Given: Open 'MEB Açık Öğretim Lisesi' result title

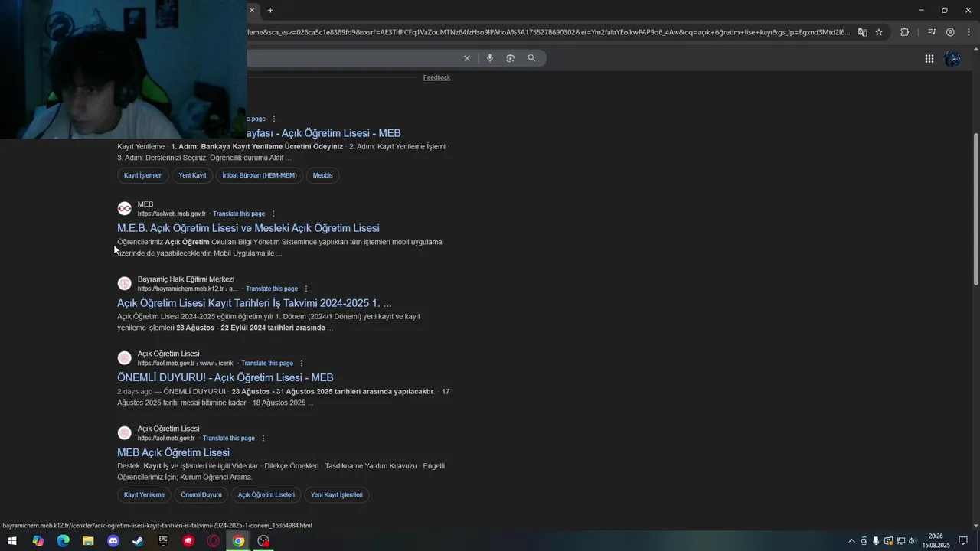Looking at the screenshot, I should click(173, 452).
